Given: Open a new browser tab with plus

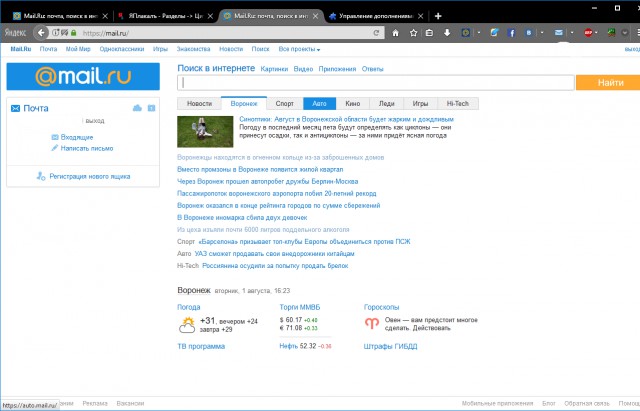Looking at the screenshot, I should pos(438,16).
